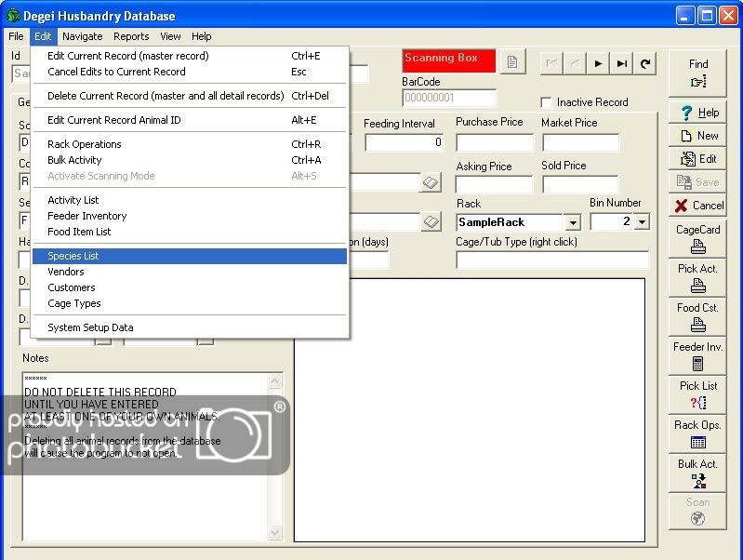The image size is (743, 560).
Task: Click the refresh record arrow button
Action: [x=645, y=63]
